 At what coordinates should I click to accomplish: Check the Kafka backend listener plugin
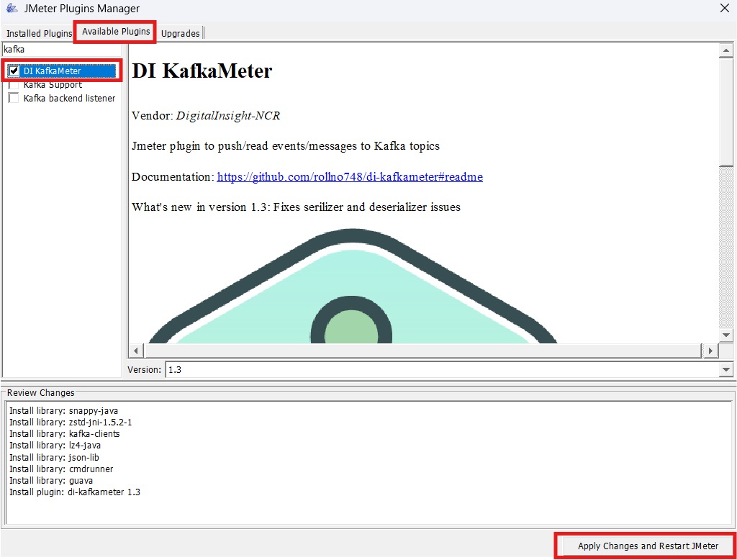click(12, 98)
